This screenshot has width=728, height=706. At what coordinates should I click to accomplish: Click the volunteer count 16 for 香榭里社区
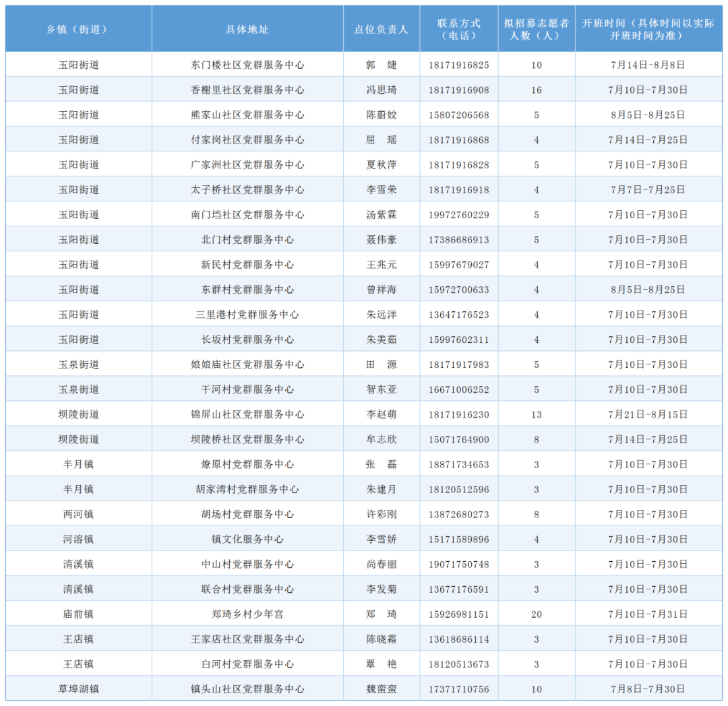point(537,89)
